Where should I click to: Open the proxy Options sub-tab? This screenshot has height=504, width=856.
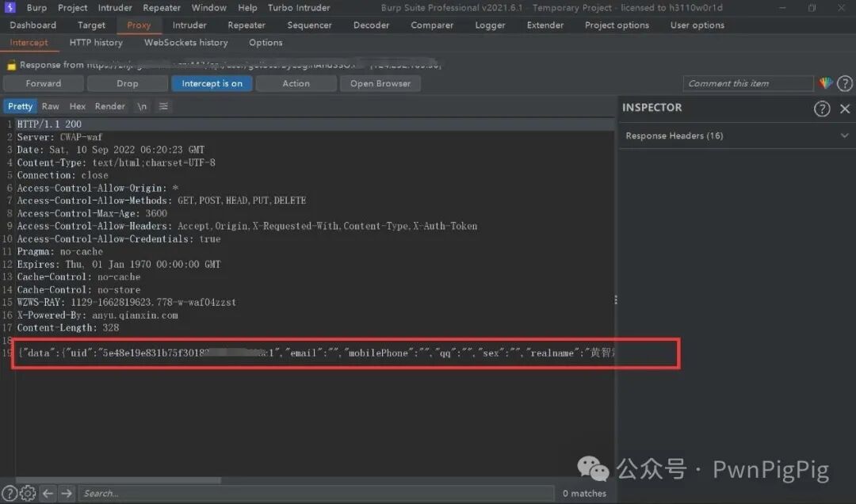266,43
